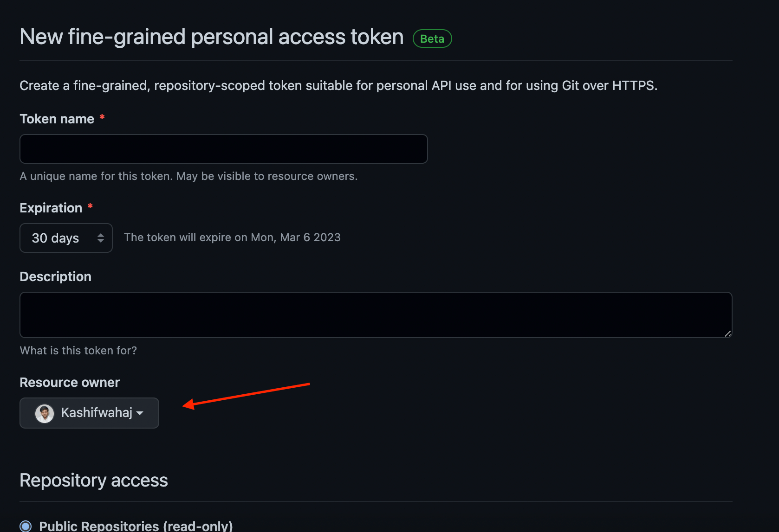Viewport: 779px width, 532px height.
Task: Click the "Repository access" section heading
Action: point(94,480)
